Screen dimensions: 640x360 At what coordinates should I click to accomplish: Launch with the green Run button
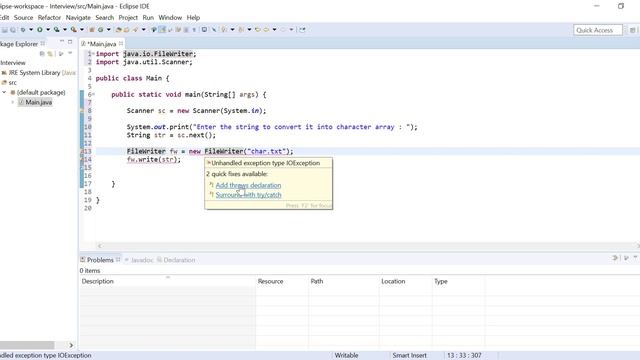click(40, 29)
